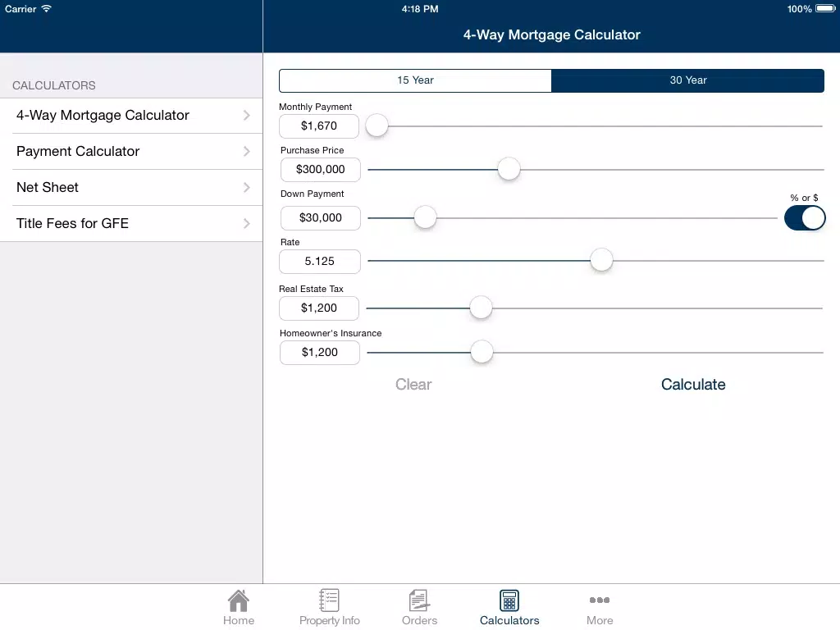Open the Property Info notebook icon
Screen dimensions: 840x630
(x=328, y=600)
